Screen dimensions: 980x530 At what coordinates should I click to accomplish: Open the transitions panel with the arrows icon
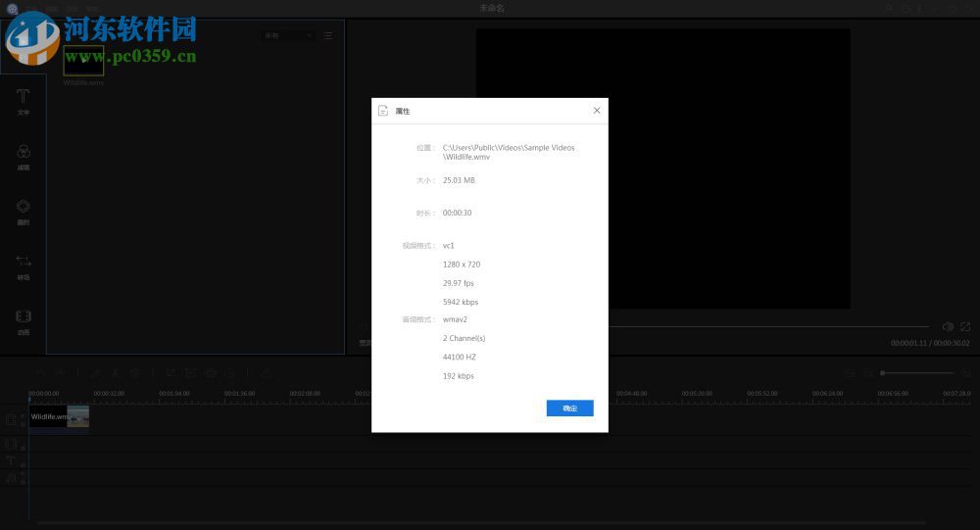(x=24, y=266)
